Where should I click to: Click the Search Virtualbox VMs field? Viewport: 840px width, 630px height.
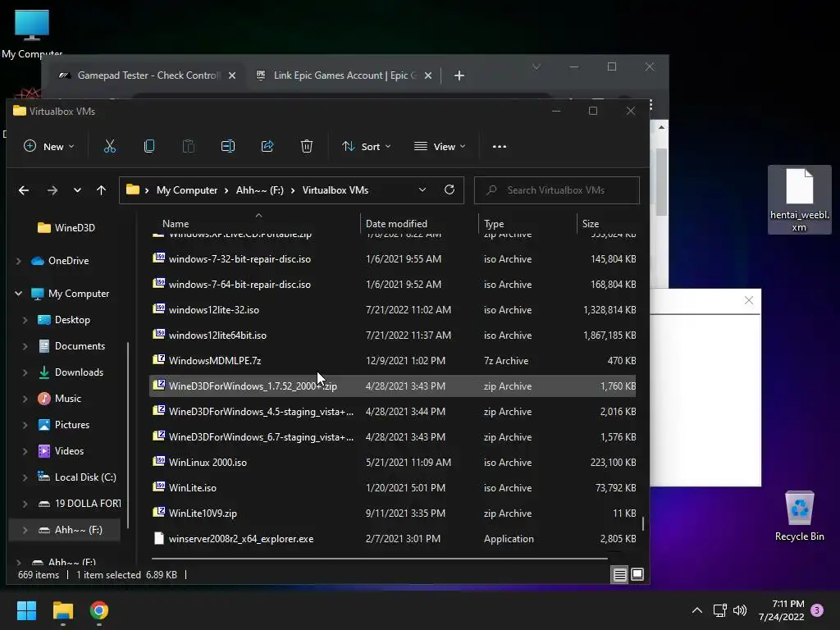[x=557, y=190]
